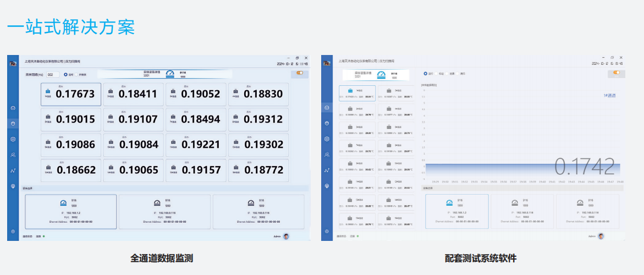The height and width of the screenshot is (275, 644).
Task: Toggle the orange switch in the right window
Action: click(x=617, y=73)
